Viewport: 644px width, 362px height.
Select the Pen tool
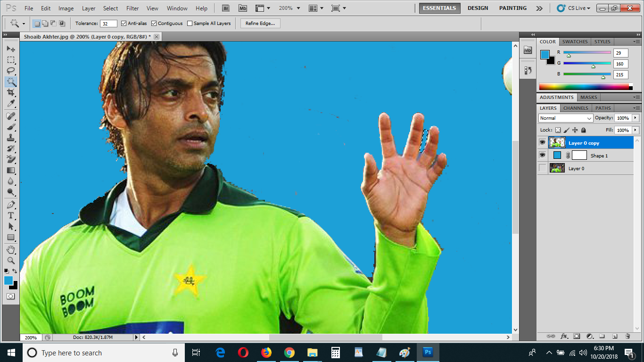point(10,205)
